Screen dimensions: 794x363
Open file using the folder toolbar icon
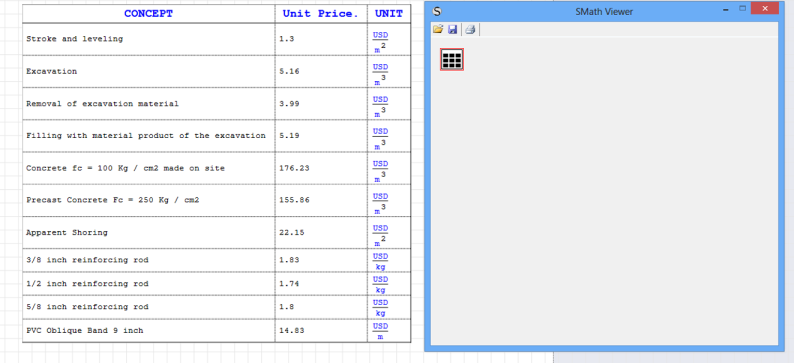tap(438, 29)
